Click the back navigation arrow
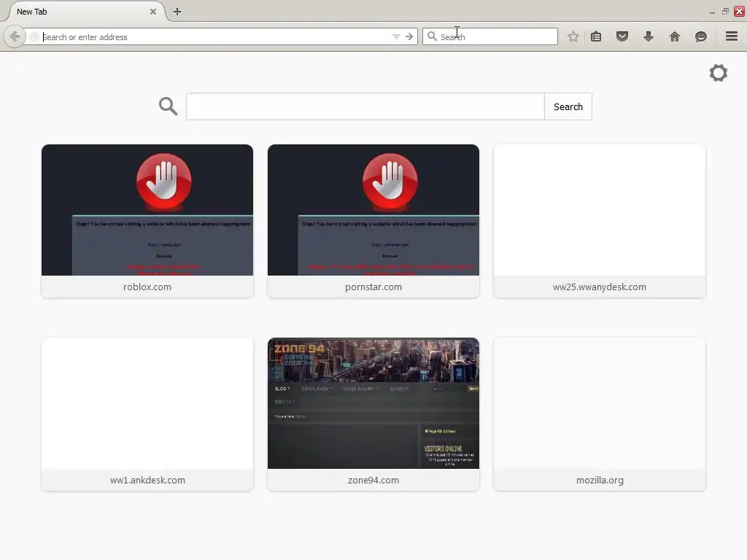This screenshot has height=560, width=747. (x=15, y=36)
